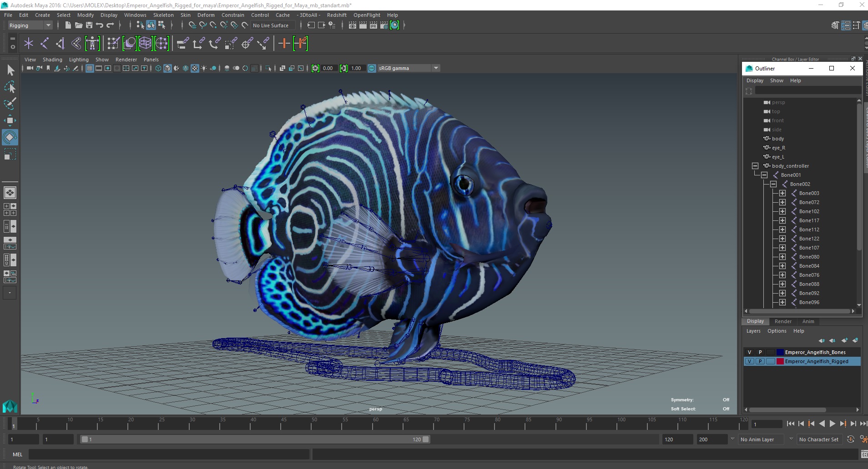Open the Deform menu

[206, 15]
